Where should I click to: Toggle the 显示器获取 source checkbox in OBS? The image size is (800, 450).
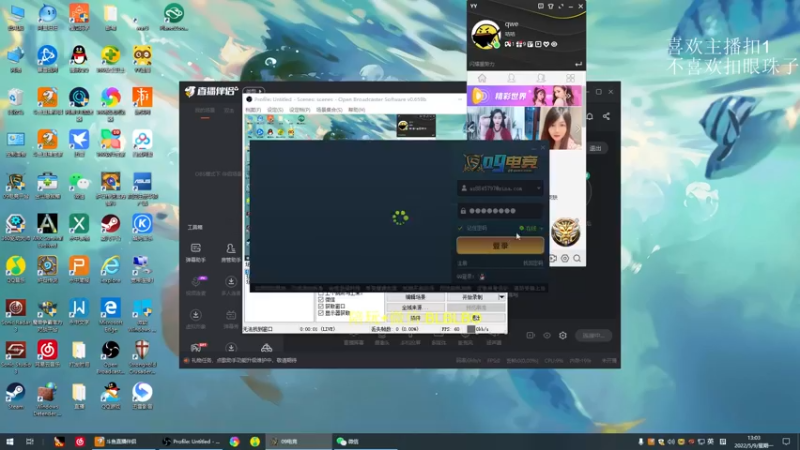(321, 313)
